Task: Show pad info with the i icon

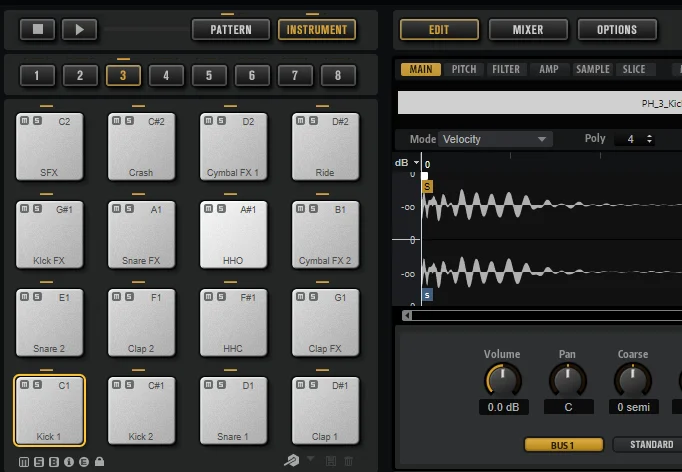Action: 69,462
